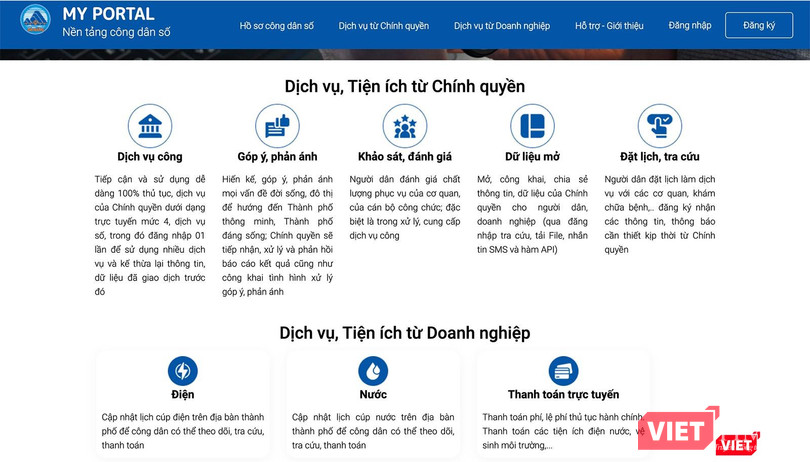The image size is (810, 462).
Task: Click the 'Cập nhật lịch cúp nước' description
Action: (373, 431)
